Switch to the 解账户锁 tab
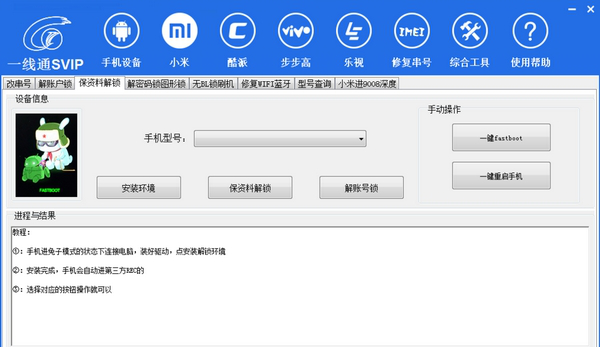The image size is (600, 360). 55,84
